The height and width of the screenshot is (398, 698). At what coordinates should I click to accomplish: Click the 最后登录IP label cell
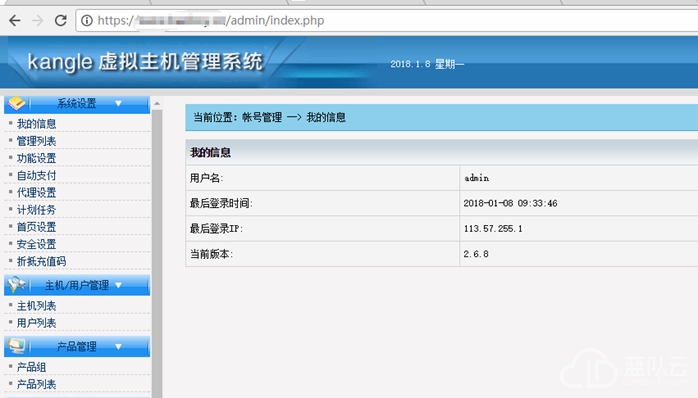[x=323, y=229]
